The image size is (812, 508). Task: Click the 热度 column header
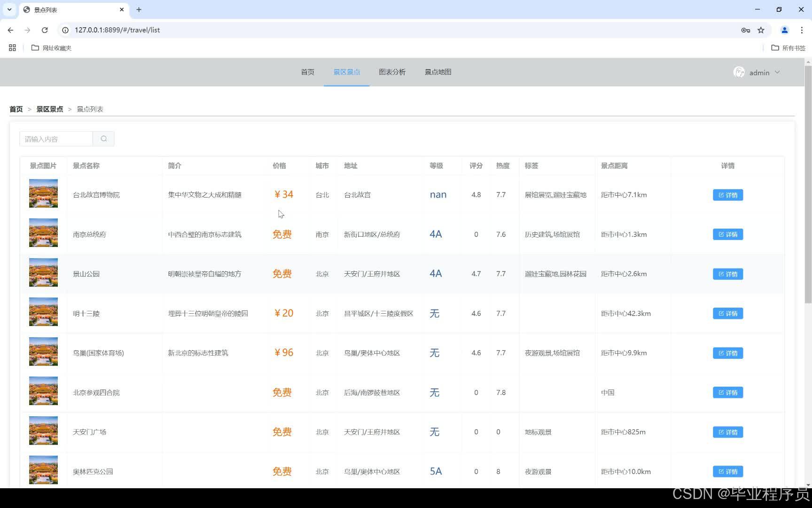pyautogui.click(x=503, y=166)
